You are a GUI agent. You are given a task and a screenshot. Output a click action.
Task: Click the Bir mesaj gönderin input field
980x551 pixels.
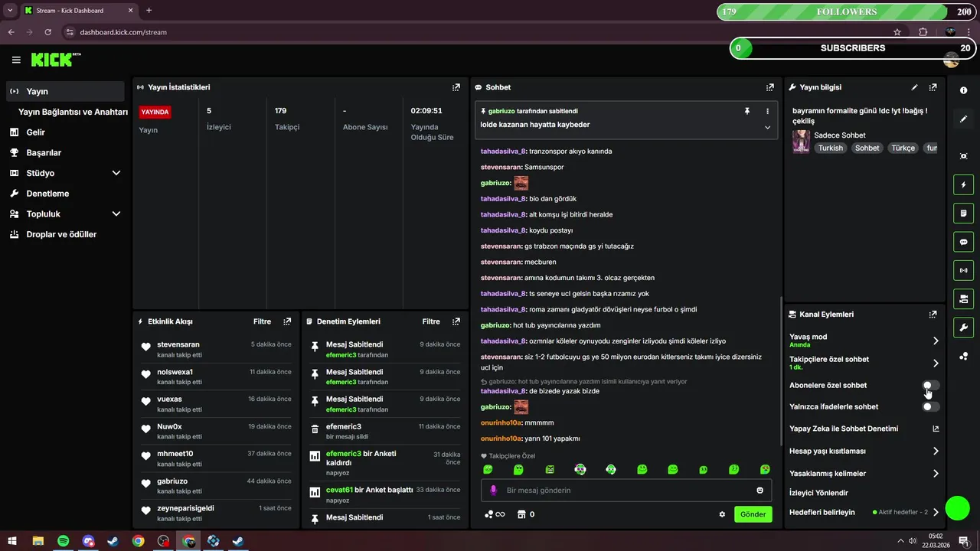(x=628, y=491)
